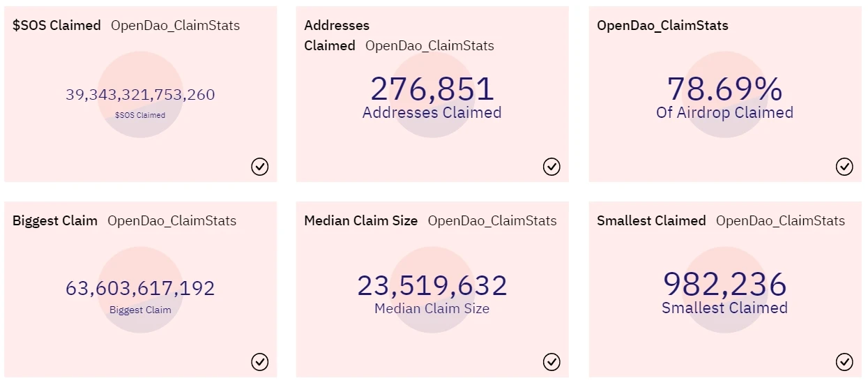The image size is (868, 385).
Task: Select the 63,603,617,192 counter value
Action: pyautogui.click(x=140, y=288)
